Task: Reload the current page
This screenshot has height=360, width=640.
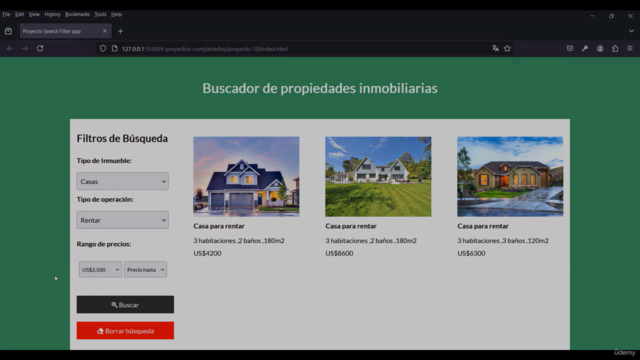Action: tap(40, 49)
